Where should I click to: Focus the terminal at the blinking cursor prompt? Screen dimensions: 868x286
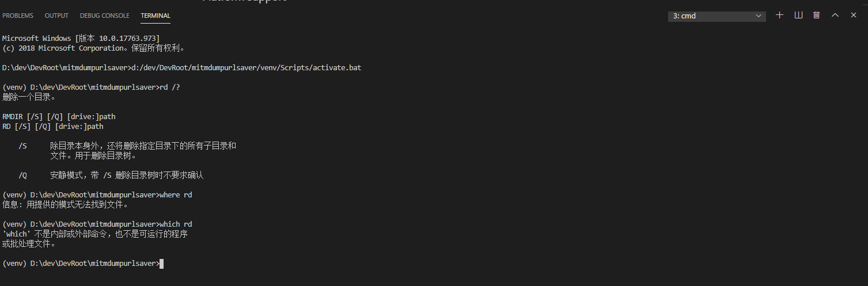tap(162, 264)
